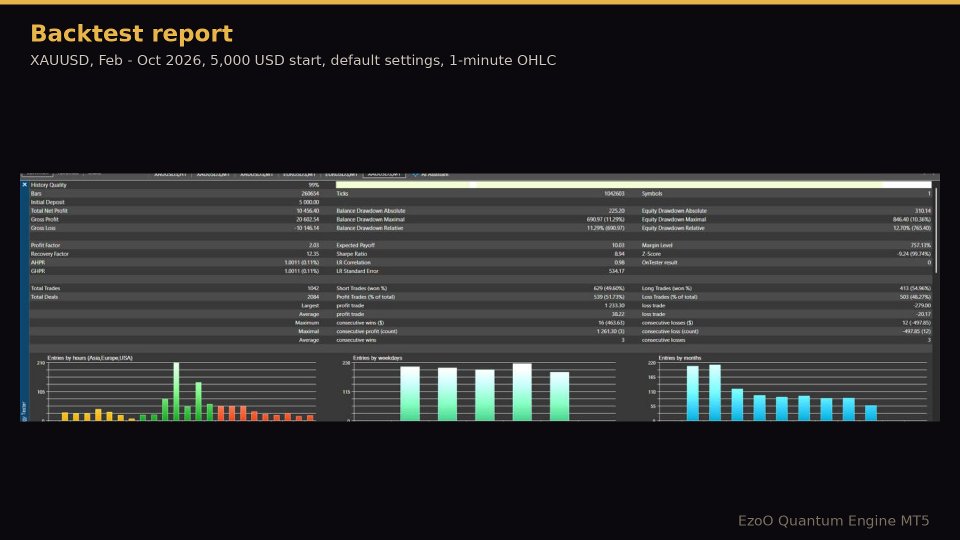Click the 1 233.30 largest profit trade value
The height and width of the screenshot is (540, 960).
click(615, 305)
